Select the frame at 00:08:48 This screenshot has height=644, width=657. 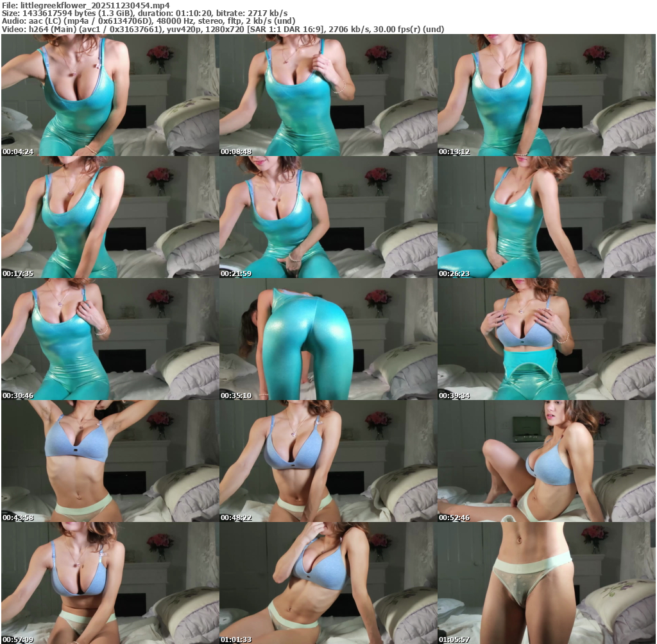328,95
